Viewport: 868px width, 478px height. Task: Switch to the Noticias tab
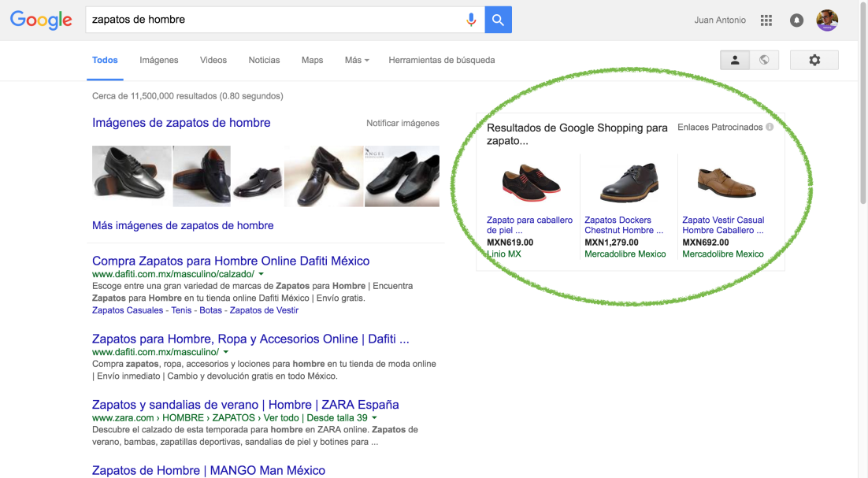coord(264,61)
